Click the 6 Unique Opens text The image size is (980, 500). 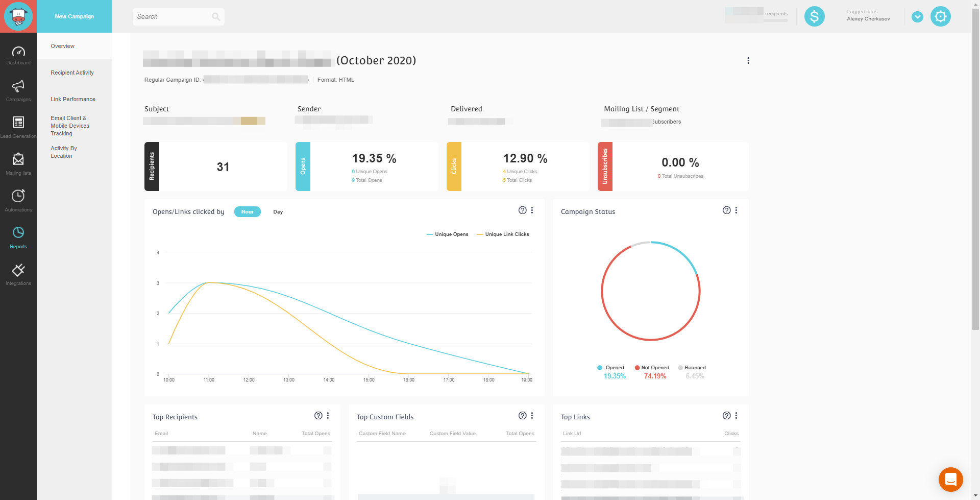click(370, 172)
